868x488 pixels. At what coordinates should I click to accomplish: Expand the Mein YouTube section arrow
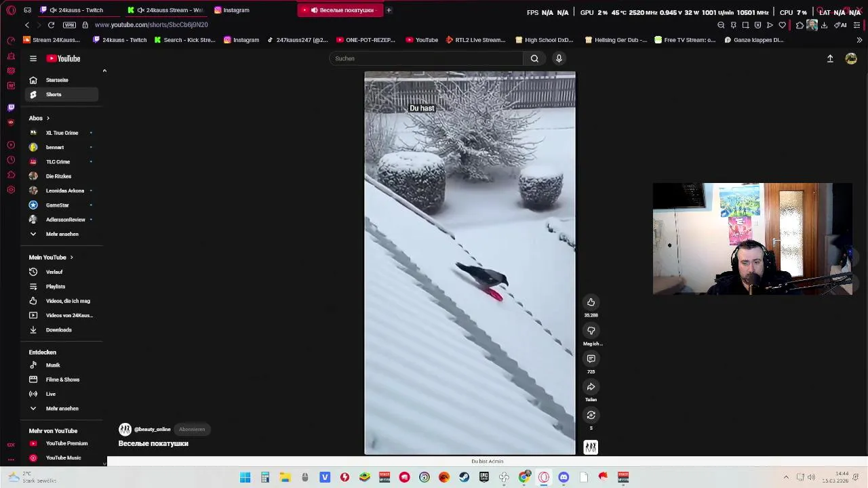pos(71,258)
